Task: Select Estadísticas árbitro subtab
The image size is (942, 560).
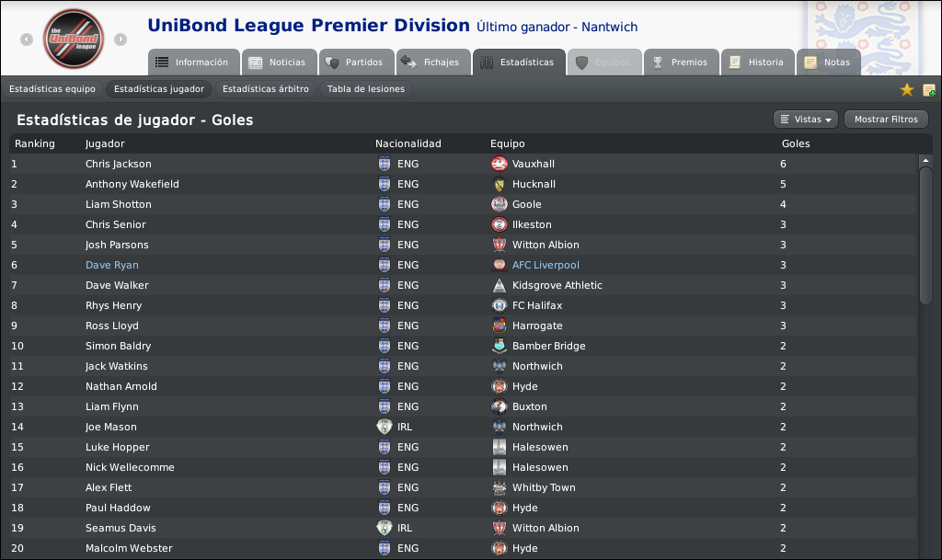Action: (x=266, y=89)
